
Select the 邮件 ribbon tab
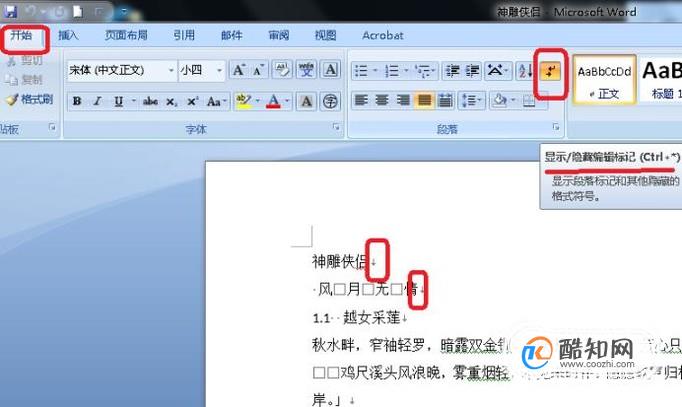point(231,35)
